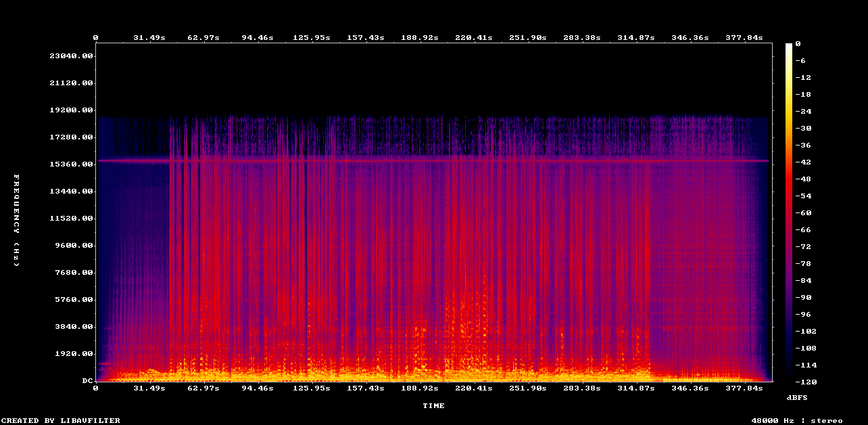Click the 0 dBFS label on color scale
The width and height of the screenshot is (868, 425).
798,44
